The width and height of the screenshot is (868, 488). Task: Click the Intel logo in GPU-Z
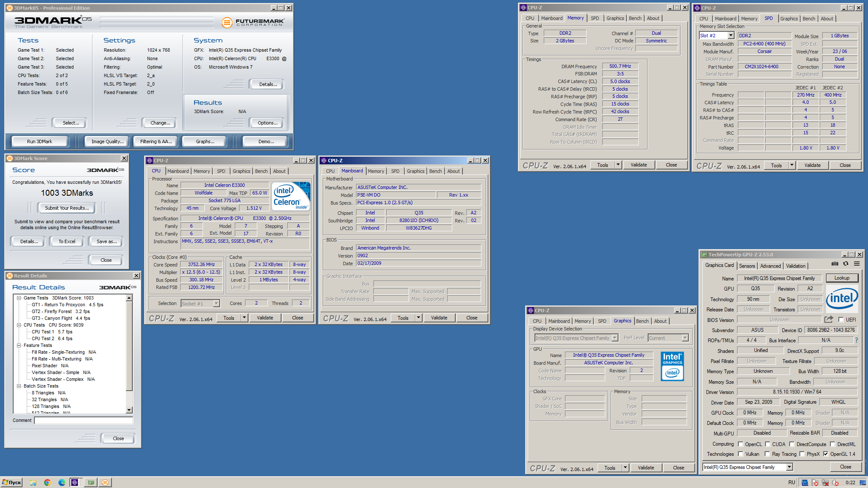coord(842,298)
